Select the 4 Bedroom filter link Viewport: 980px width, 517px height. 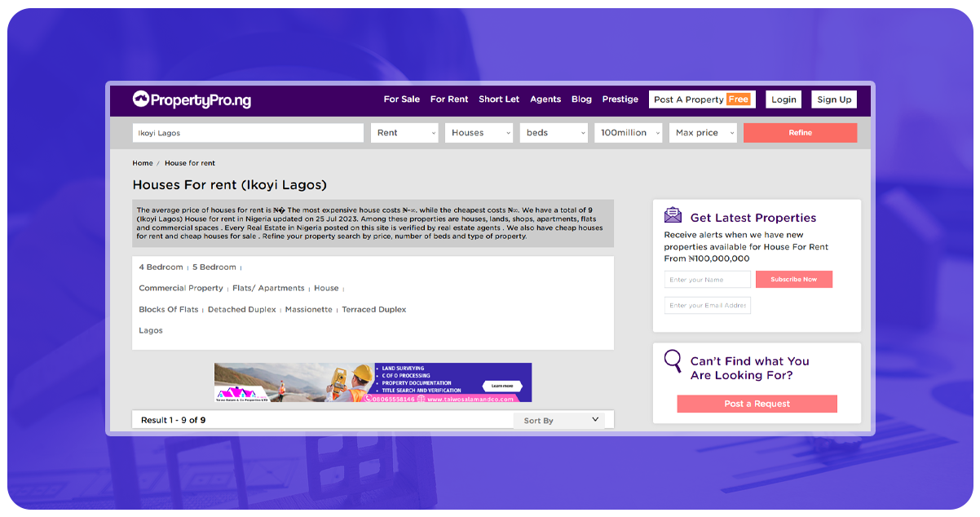(161, 267)
